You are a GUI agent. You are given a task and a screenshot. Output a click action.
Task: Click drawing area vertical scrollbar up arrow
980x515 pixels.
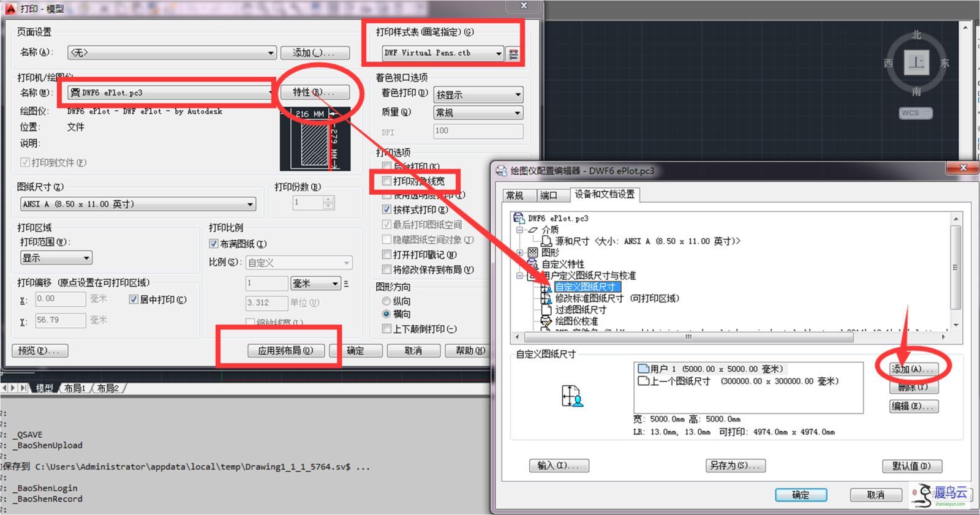coord(966,28)
